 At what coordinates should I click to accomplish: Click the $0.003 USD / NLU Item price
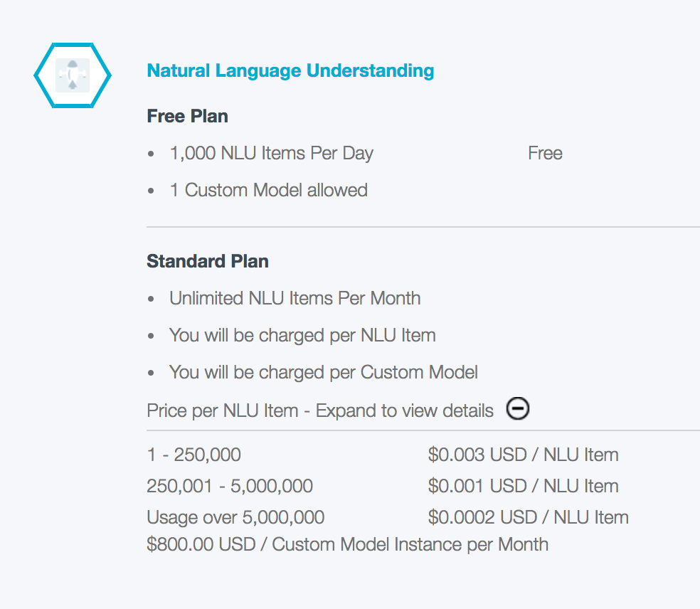coord(523,455)
